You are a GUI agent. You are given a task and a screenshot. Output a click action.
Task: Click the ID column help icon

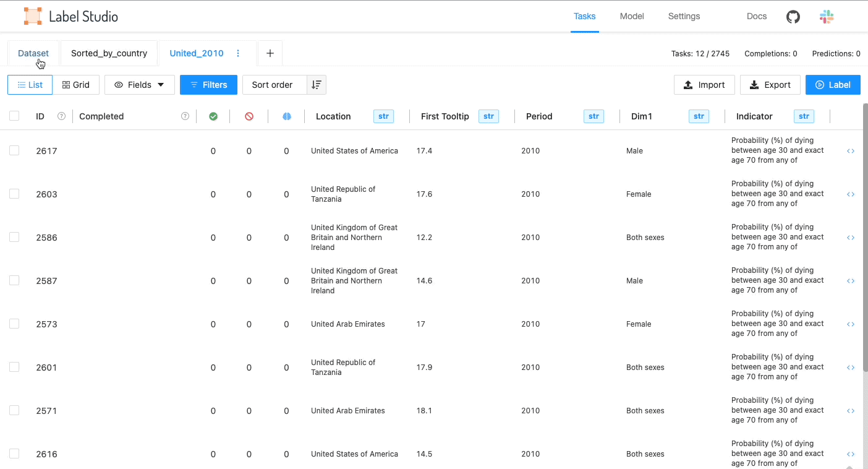point(61,116)
